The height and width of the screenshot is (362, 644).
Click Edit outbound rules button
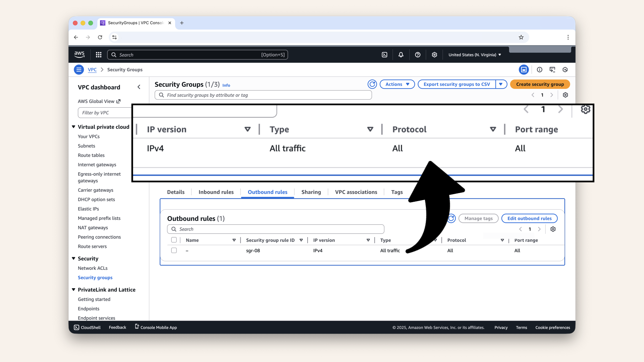click(529, 218)
